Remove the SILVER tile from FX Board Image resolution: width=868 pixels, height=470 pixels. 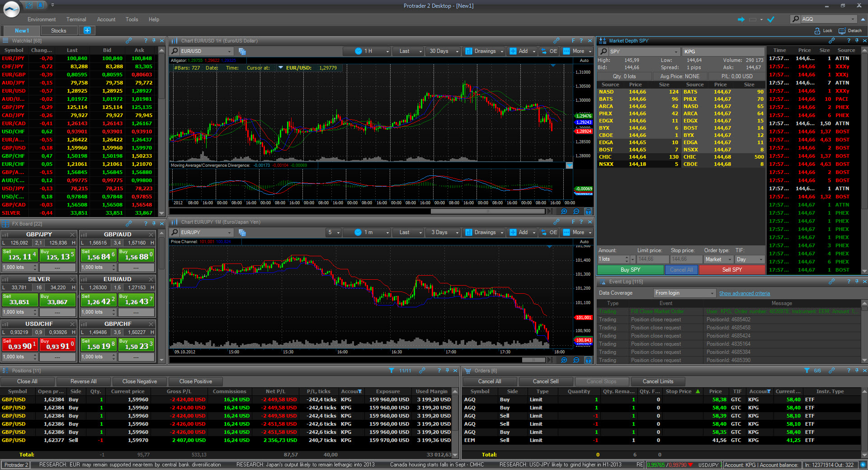72,279
